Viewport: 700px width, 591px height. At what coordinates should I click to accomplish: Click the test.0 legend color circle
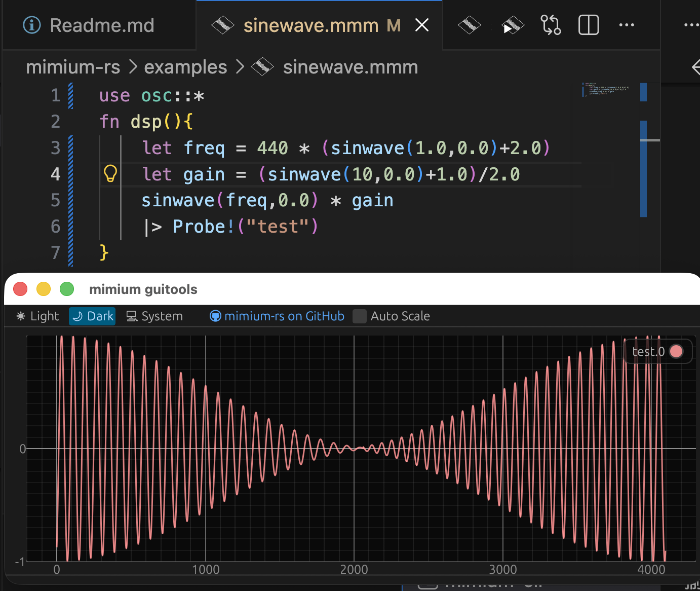[x=676, y=351]
